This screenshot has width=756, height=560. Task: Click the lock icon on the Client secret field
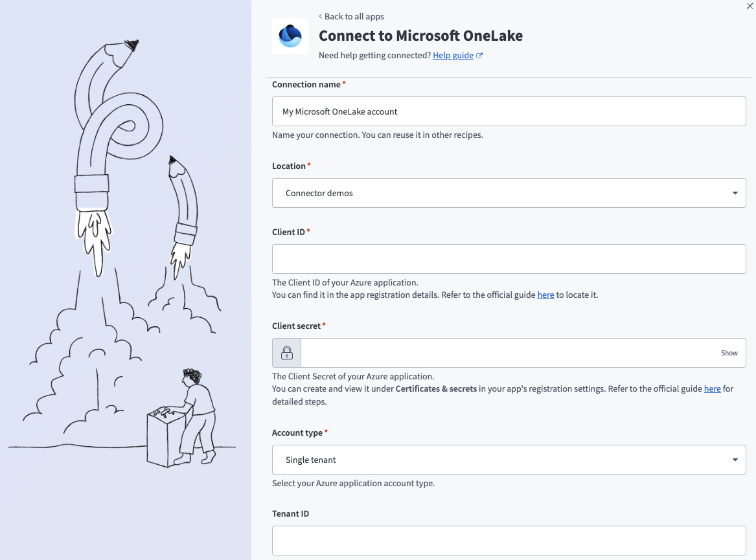pos(286,352)
